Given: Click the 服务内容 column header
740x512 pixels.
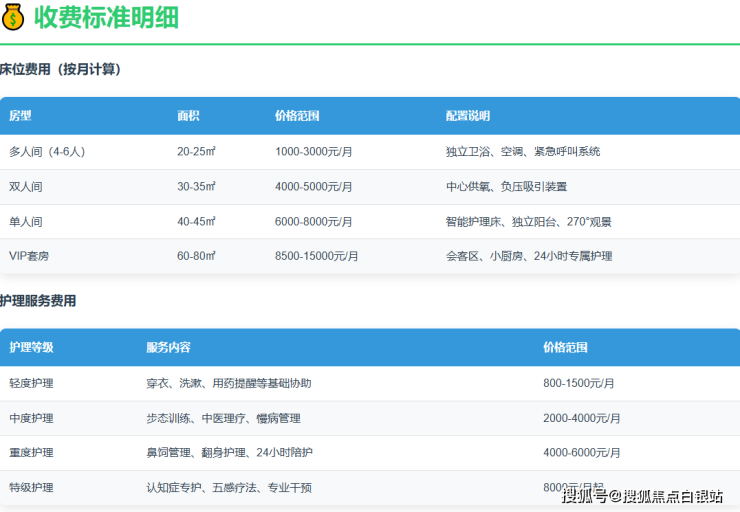Looking at the screenshot, I should [168, 348].
